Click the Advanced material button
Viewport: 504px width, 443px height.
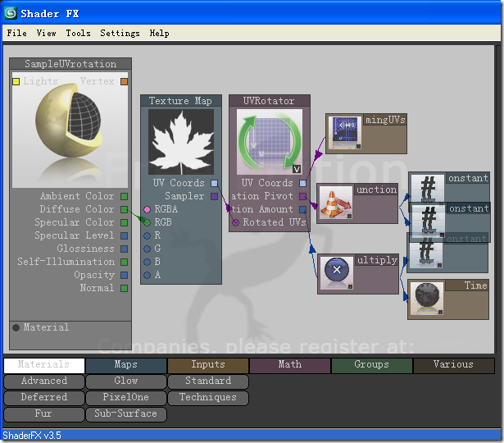pos(44,381)
